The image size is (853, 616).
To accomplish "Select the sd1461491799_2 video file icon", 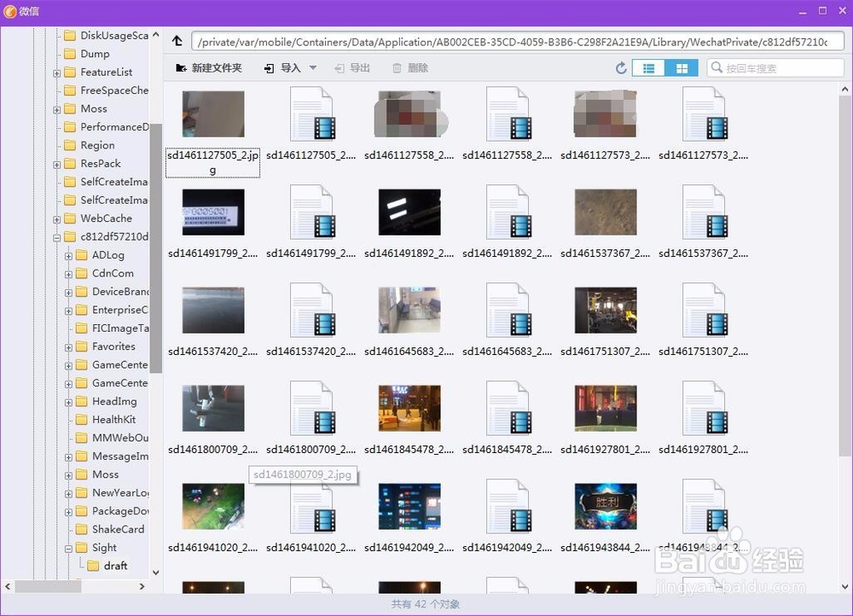I will point(311,212).
